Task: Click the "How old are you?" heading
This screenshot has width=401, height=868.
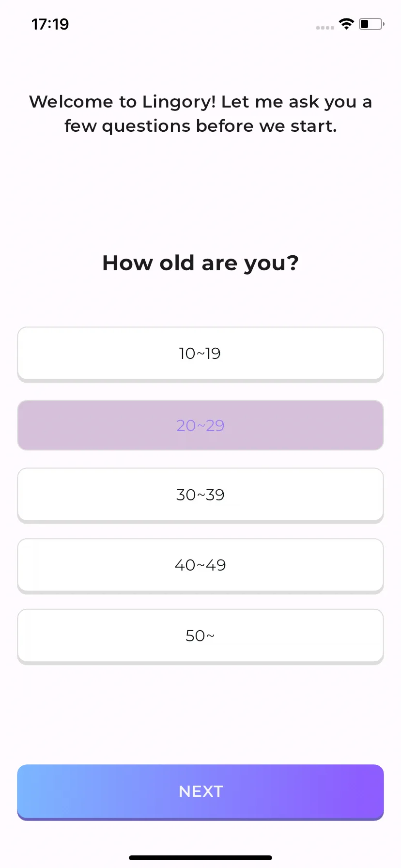Action: point(200,263)
